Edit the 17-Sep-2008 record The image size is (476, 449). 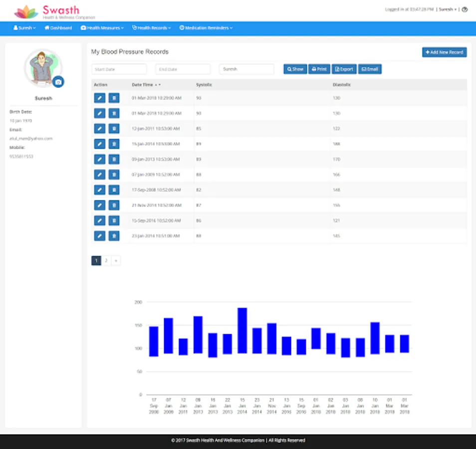point(100,190)
